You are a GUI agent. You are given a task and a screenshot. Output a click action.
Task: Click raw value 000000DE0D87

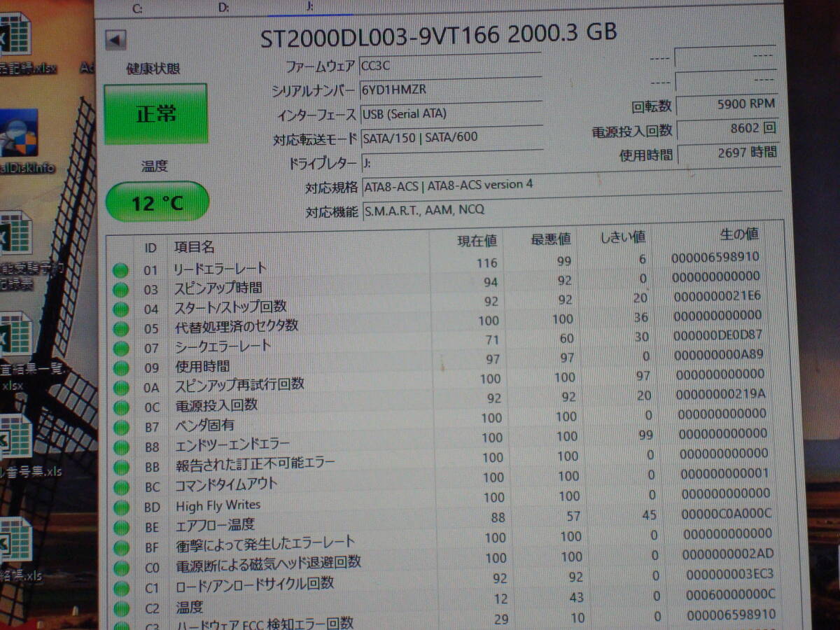(x=719, y=335)
